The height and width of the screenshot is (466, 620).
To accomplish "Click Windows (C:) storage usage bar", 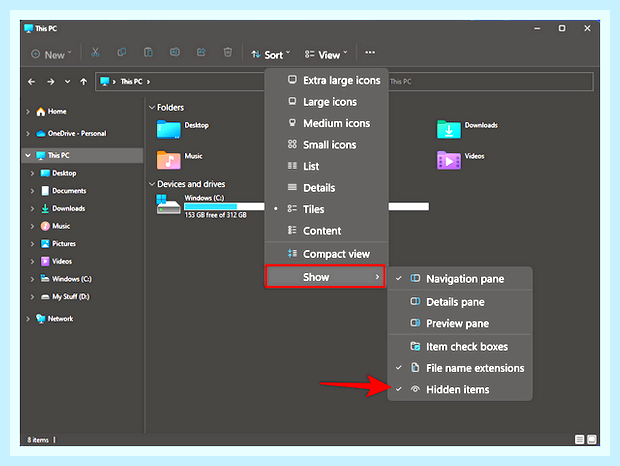I will tap(224, 206).
